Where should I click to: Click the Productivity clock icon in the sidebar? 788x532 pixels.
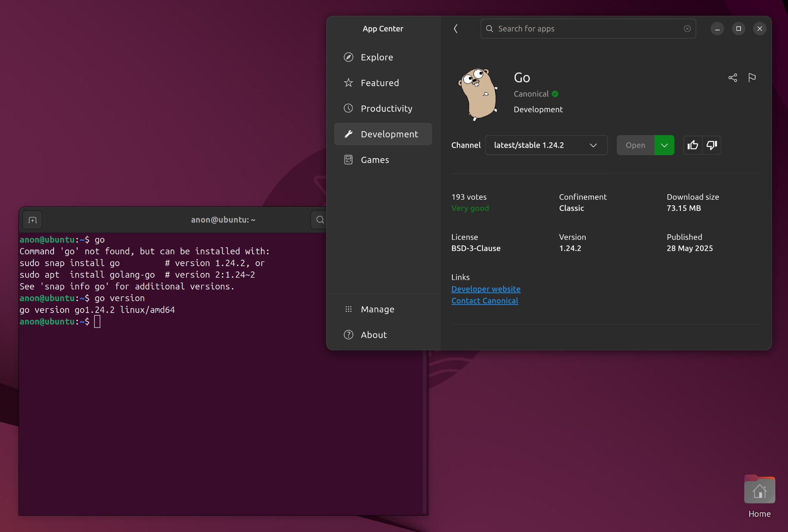click(x=348, y=108)
